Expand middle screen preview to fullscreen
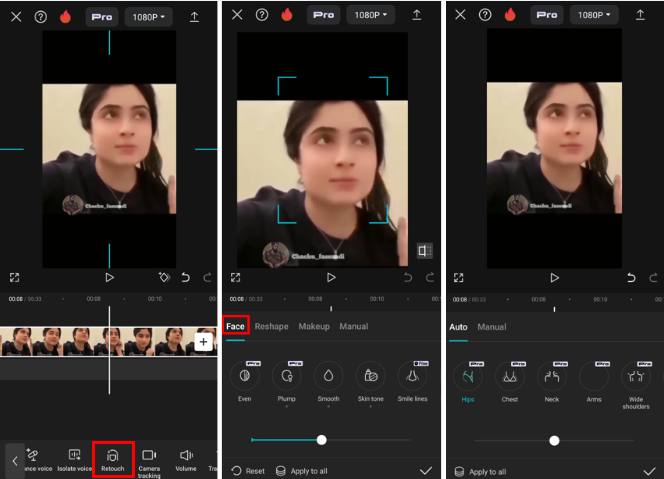 tap(235, 277)
